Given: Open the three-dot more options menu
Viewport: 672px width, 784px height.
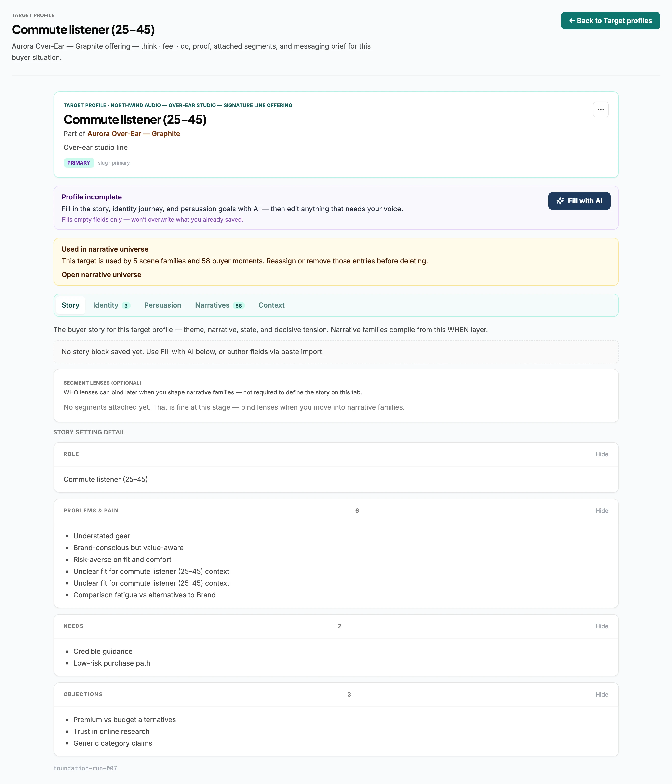Looking at the screenshot, I should coord(601,110).
